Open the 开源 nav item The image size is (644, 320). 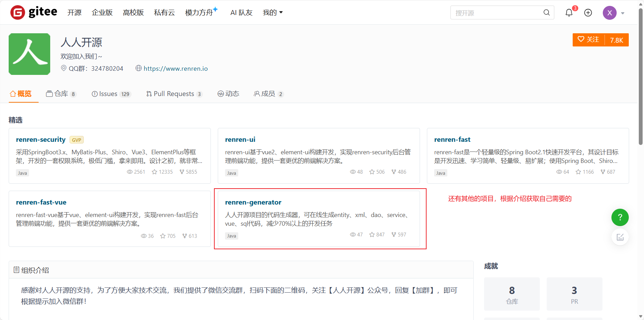click(x=74, y=12)
